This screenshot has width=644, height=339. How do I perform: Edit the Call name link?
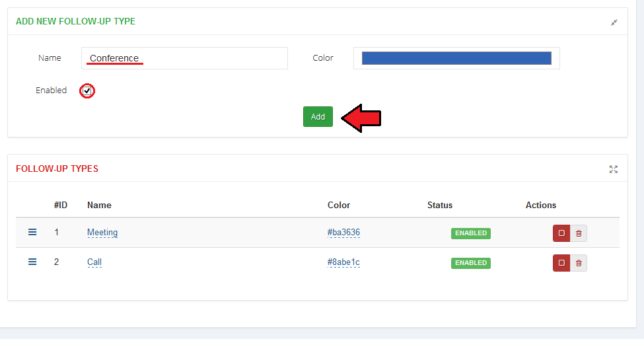(x=94, y=262)
